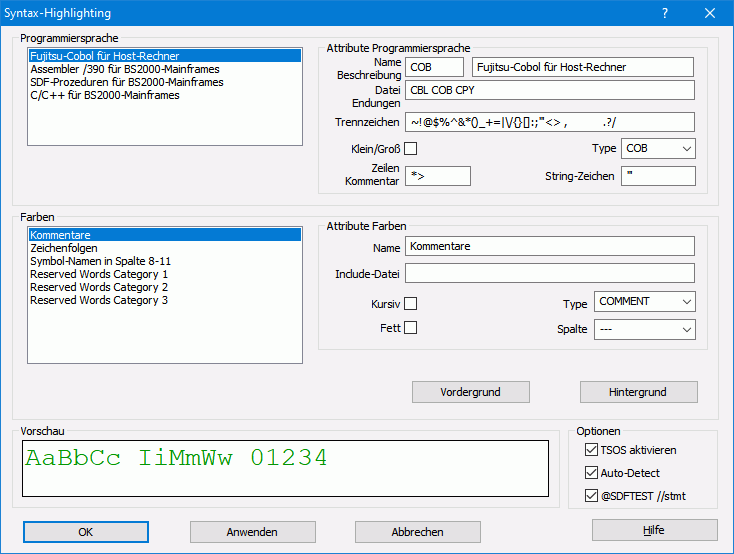Click the Vordergrund color button
Screen dimensions: 734x554
(470, 392)
